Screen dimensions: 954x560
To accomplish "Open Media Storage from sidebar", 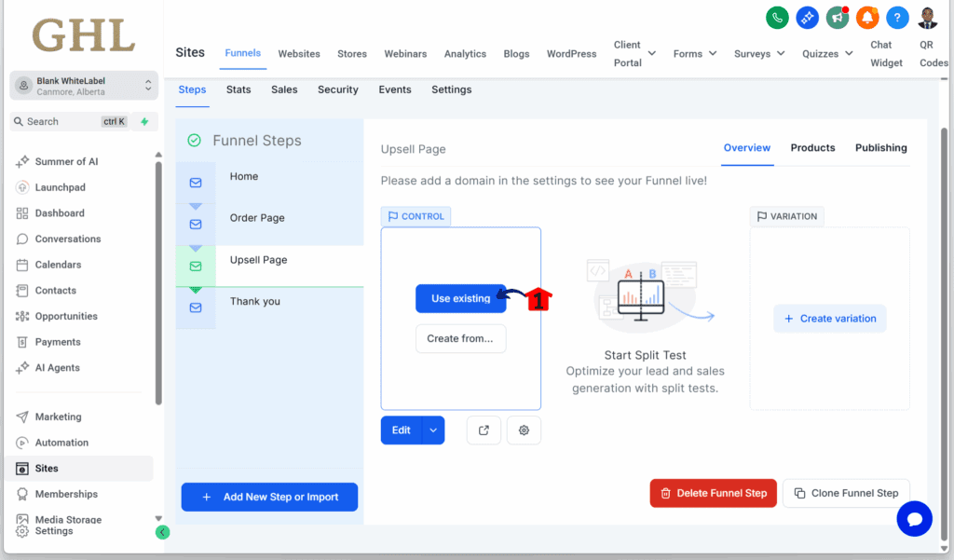I will [68, 519].
